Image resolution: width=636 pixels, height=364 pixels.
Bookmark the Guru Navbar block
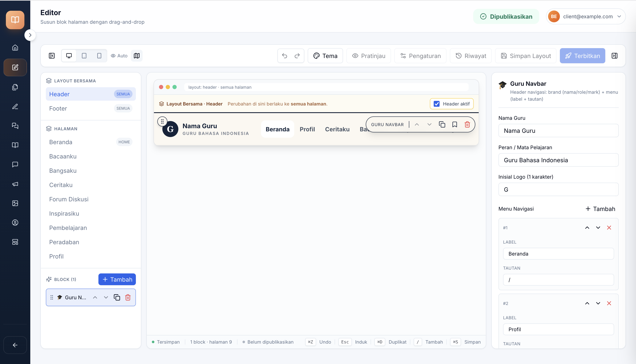coord(455,124)
